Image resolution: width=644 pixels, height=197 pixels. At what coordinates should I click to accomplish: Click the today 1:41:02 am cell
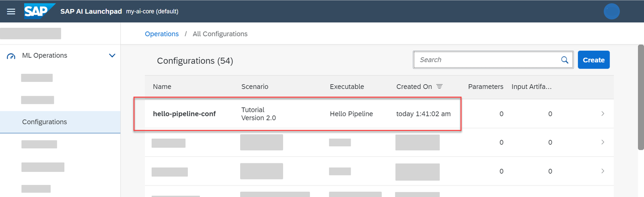coord(424,114)
